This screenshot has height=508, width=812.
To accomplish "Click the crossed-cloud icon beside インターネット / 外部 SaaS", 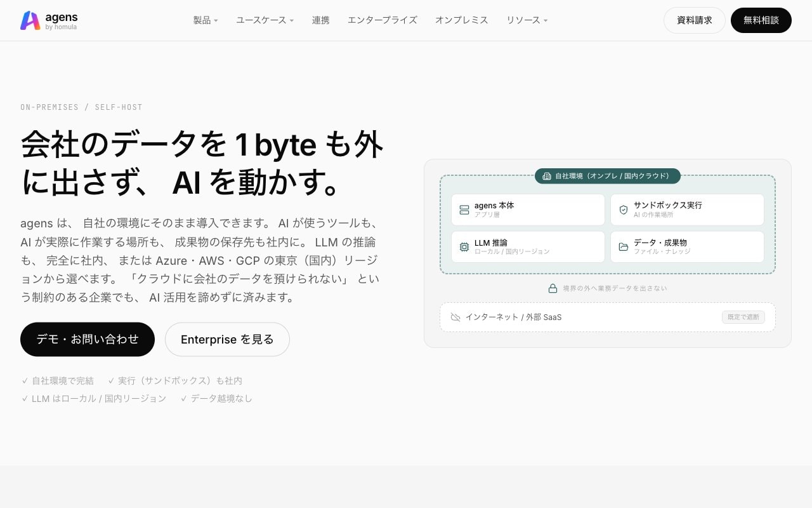I will 455,317.
